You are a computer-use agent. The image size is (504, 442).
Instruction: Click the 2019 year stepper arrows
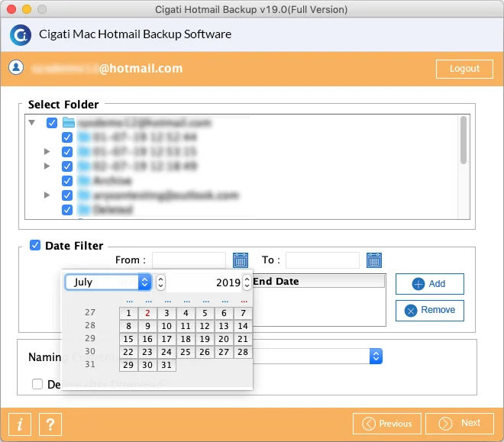click(247, 282)
